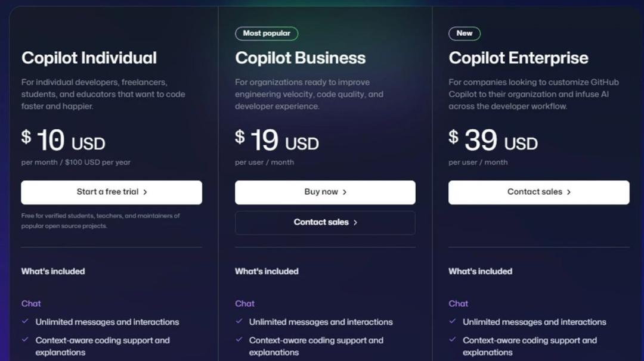Click the Most popular badge
This screenshot has width=644, height=361.
click(x=267, y=33)
